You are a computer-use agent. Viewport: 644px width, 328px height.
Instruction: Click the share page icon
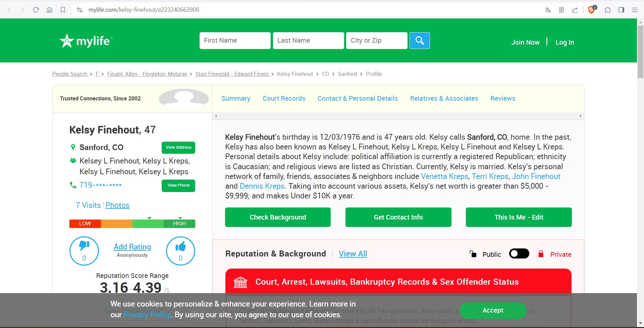coord(575,10)
